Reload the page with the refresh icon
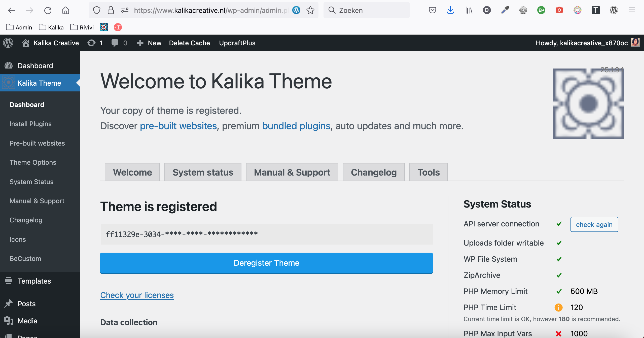644x338 pixels. click(x=48, y=10)
